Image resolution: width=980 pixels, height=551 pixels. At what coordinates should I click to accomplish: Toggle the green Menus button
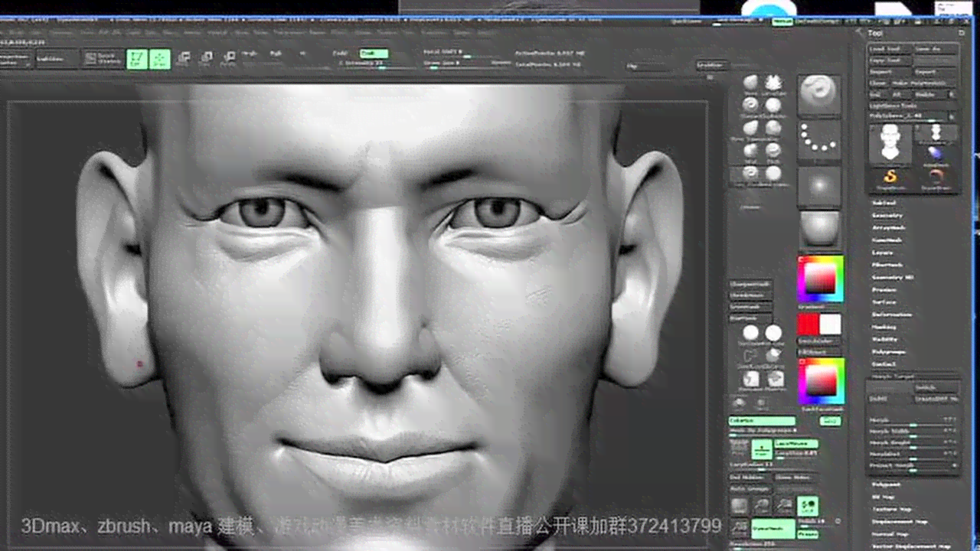coord(782,22)
